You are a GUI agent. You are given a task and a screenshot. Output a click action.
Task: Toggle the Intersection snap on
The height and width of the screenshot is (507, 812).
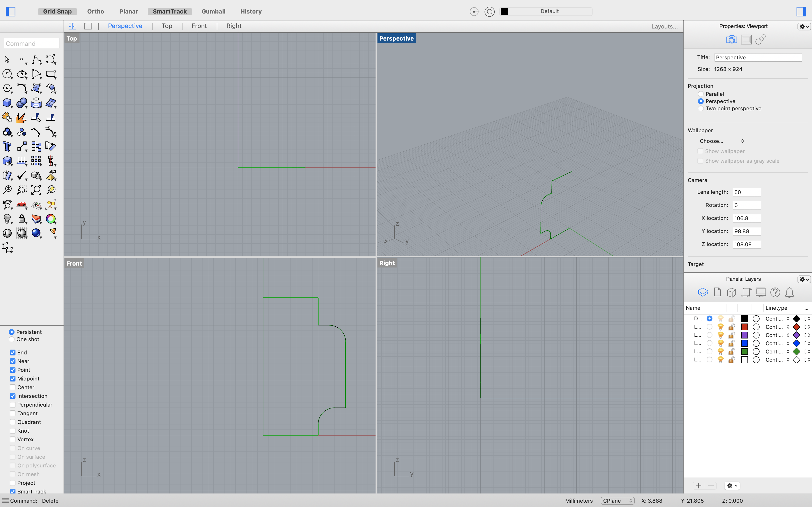[12, 396]
